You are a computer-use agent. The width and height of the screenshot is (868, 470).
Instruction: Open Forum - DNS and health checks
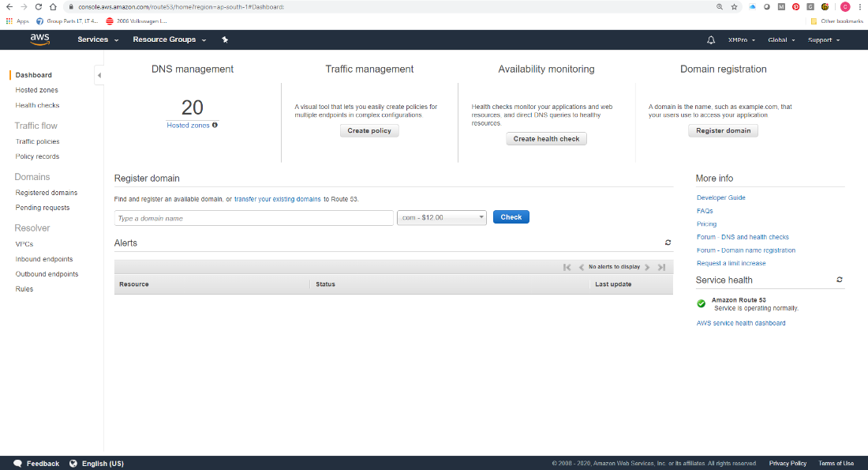(x=743, y=237)
